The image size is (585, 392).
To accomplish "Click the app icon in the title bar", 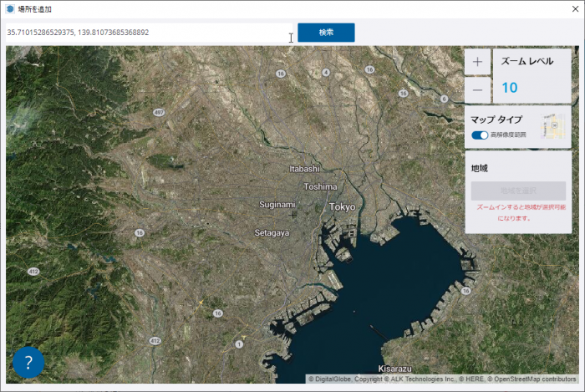I will click(10, 9).
